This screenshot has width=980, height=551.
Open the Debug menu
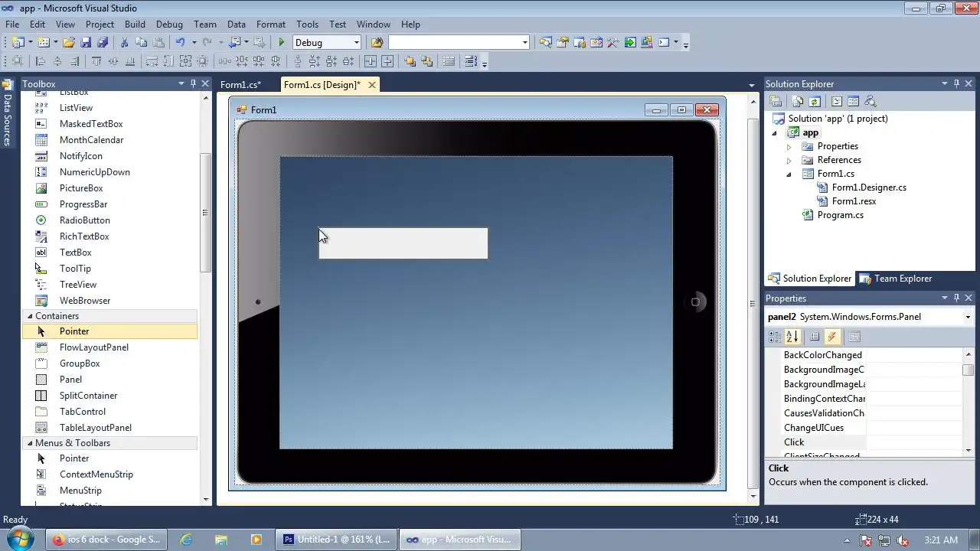[x=169, y=24]
